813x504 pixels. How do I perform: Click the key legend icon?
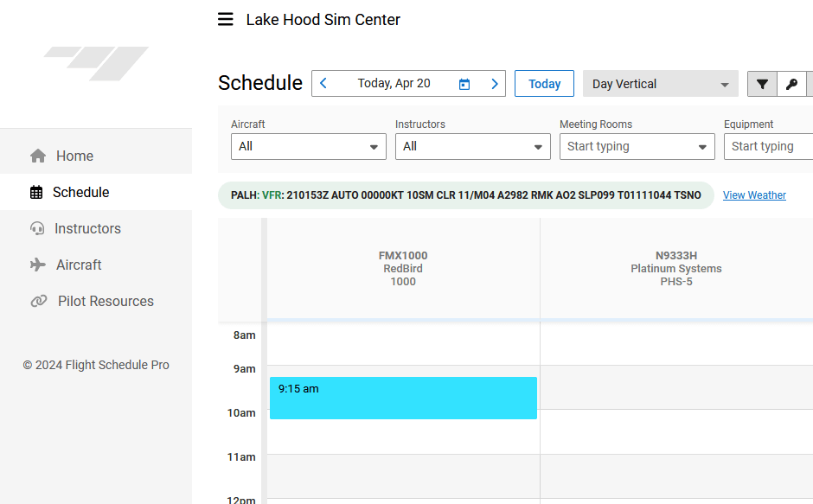[x=791, y=84]
